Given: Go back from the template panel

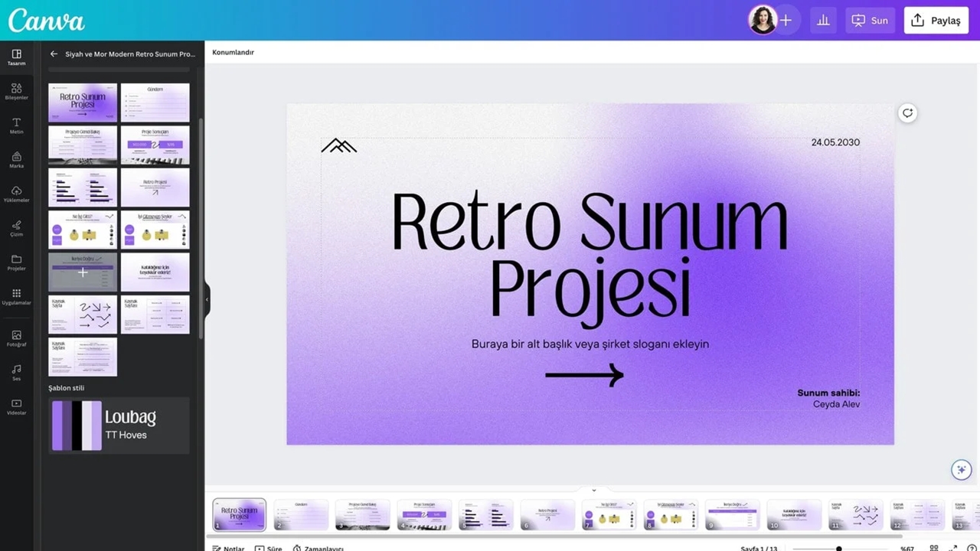Looking at the screenshot, I should coord(54,54).
